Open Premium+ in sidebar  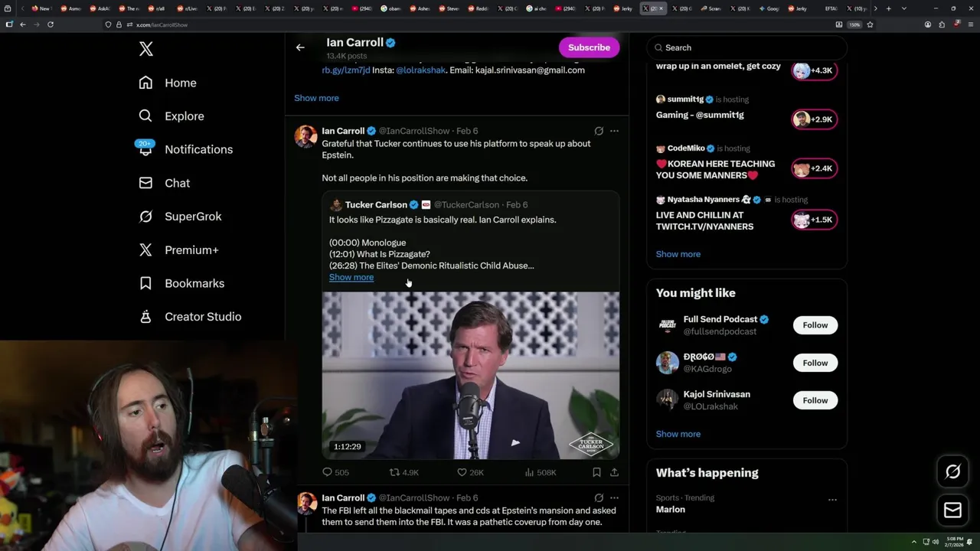click(178, 249)
